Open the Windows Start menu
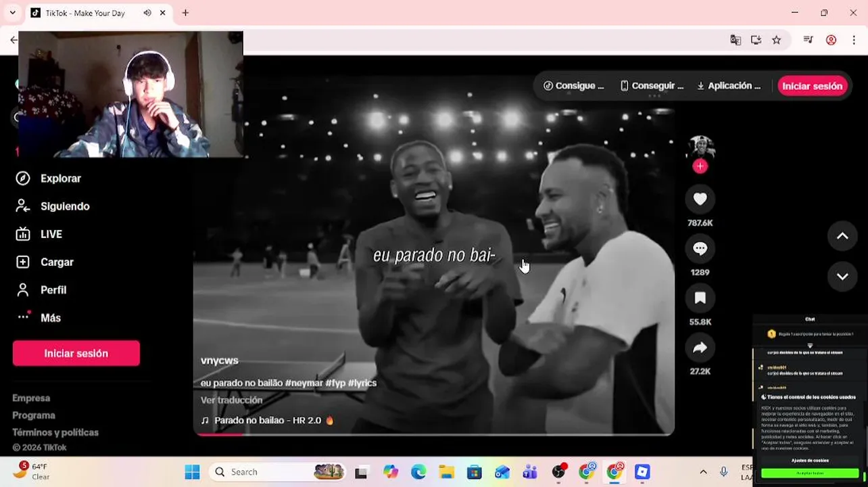868x487 pixels. (192, 472)
